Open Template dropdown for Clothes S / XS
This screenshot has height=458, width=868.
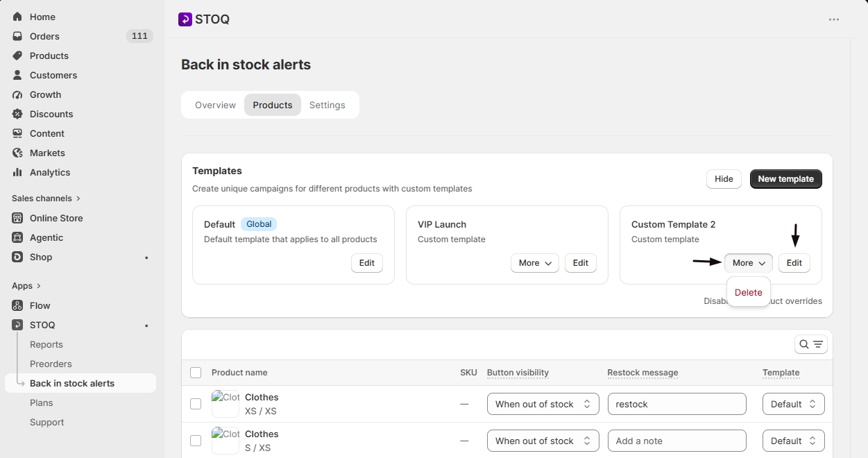click(794, 441)
